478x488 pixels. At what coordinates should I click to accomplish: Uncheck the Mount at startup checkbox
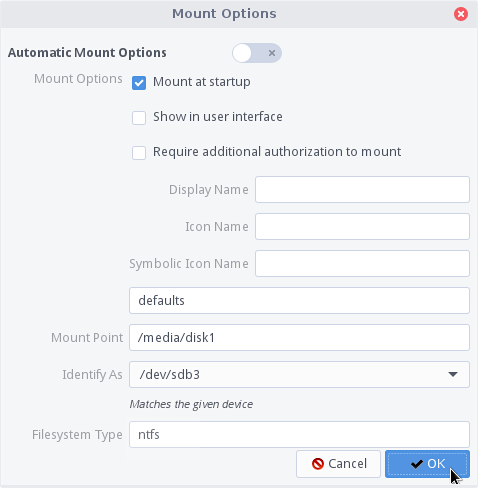tap(139, 83)
